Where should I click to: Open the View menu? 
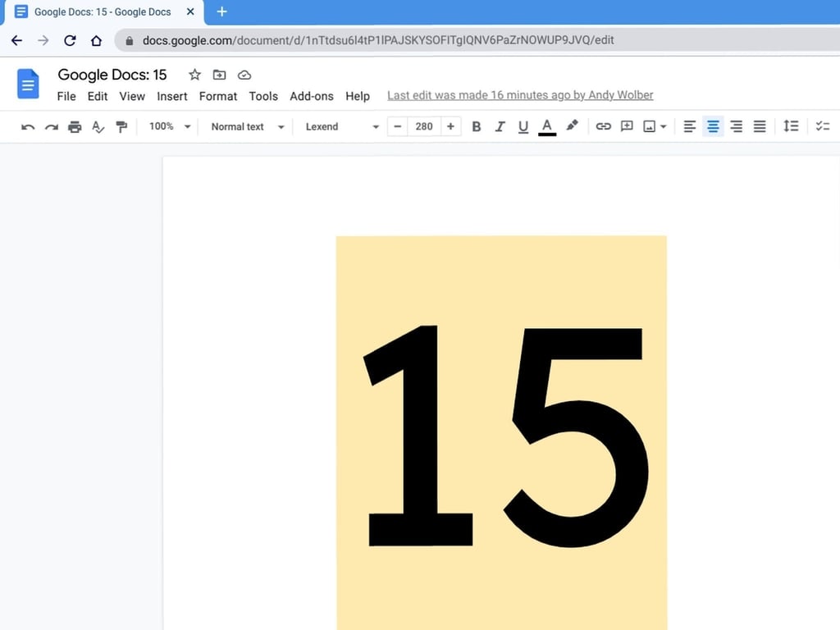pyautogui.click(x=132, y=97)
